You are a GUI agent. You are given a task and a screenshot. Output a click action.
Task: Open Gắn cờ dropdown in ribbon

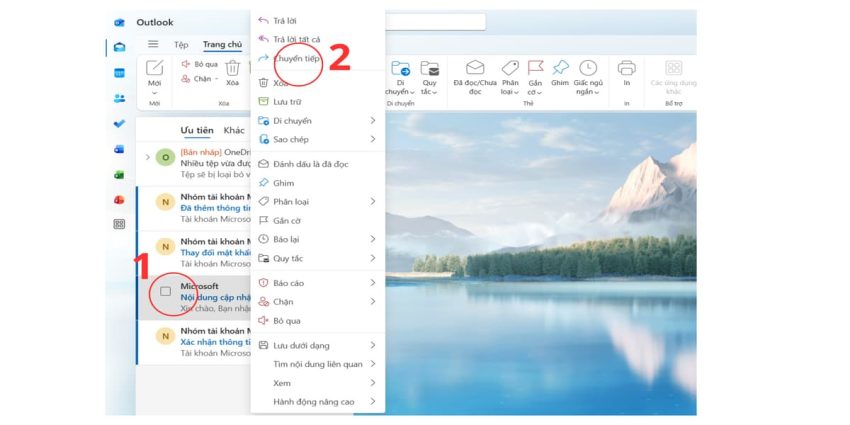[535, 77]
